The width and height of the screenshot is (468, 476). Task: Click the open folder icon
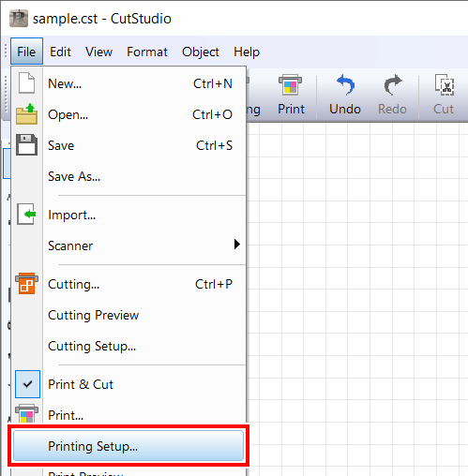coord(26,114)
